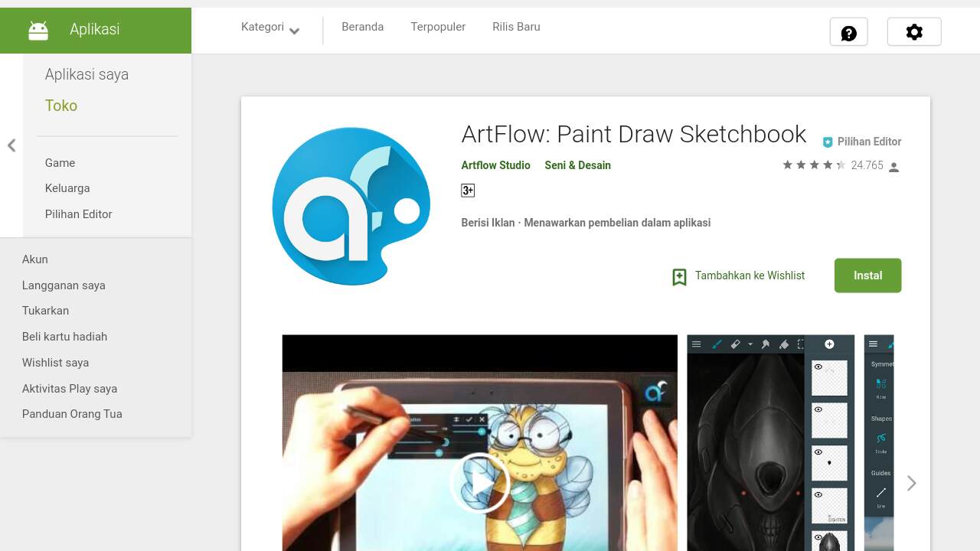The width and height of the screenshot is (980, 551).
Task: Expand the Kategori dropdown
Action: pyautogui.click(x=270, y=28)
